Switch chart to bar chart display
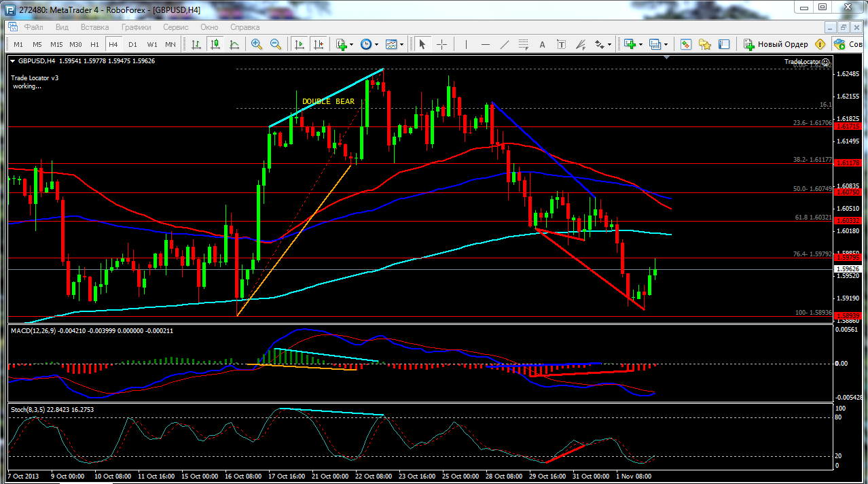 196,44
